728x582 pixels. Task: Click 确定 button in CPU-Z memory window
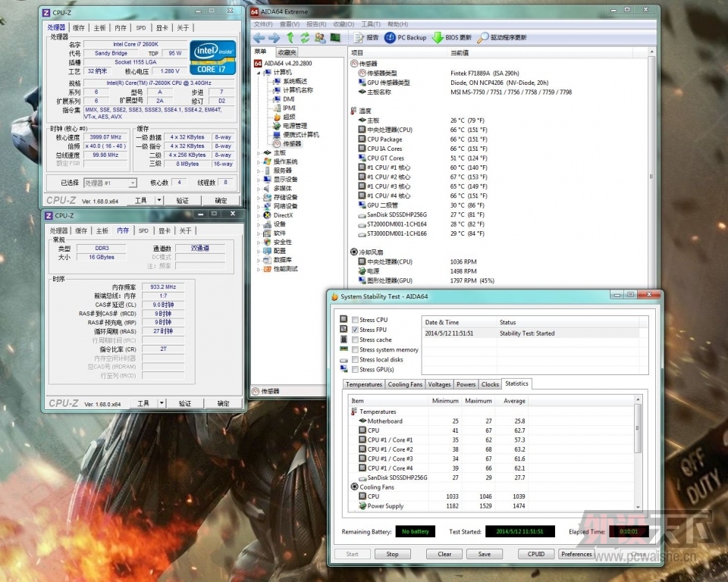(223, 403)
